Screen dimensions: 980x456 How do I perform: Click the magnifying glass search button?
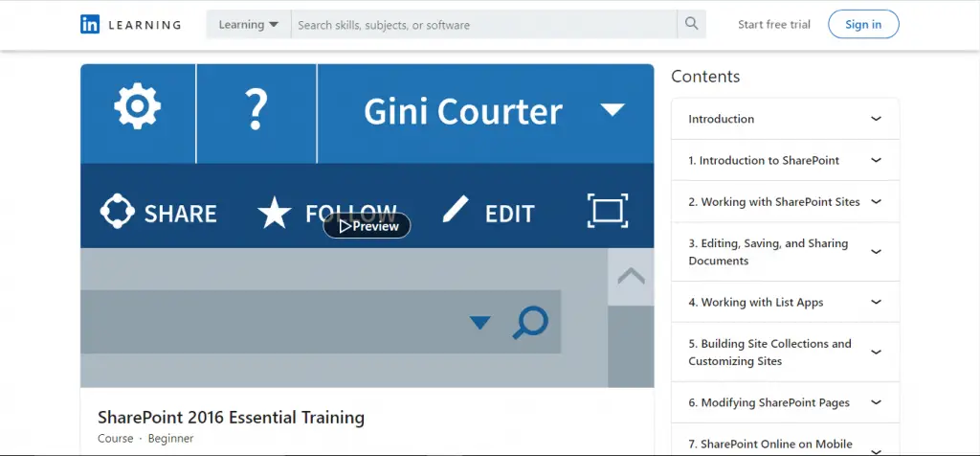pos(691,25)
